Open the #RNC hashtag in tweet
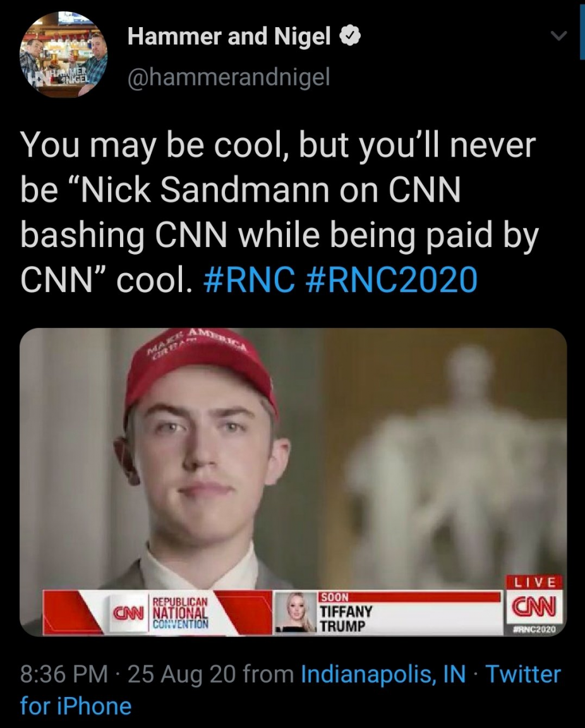 250,279
